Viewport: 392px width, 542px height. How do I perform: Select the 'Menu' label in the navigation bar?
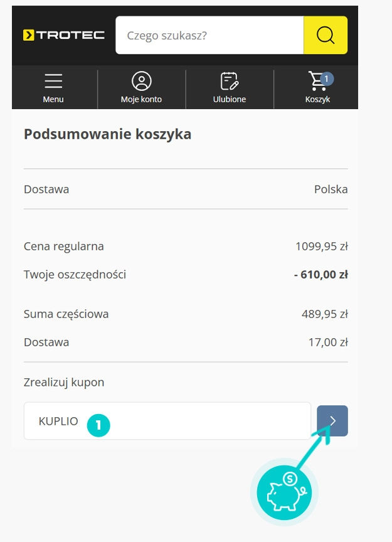(53, 99)
